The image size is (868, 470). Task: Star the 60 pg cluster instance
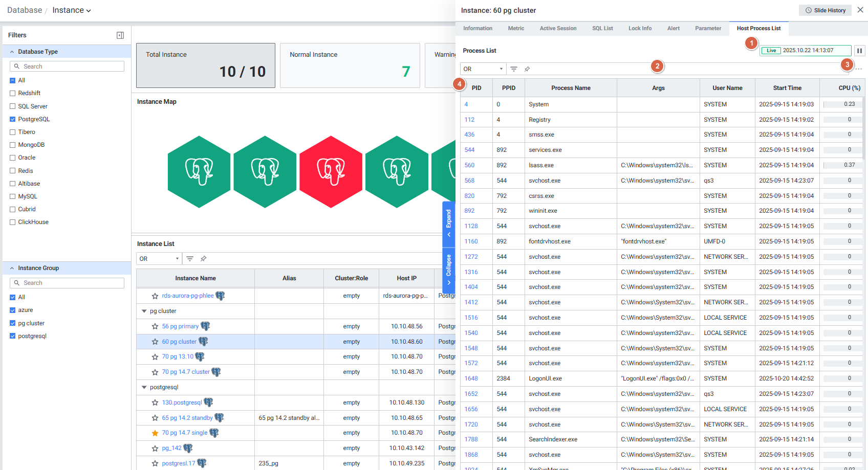155,342
